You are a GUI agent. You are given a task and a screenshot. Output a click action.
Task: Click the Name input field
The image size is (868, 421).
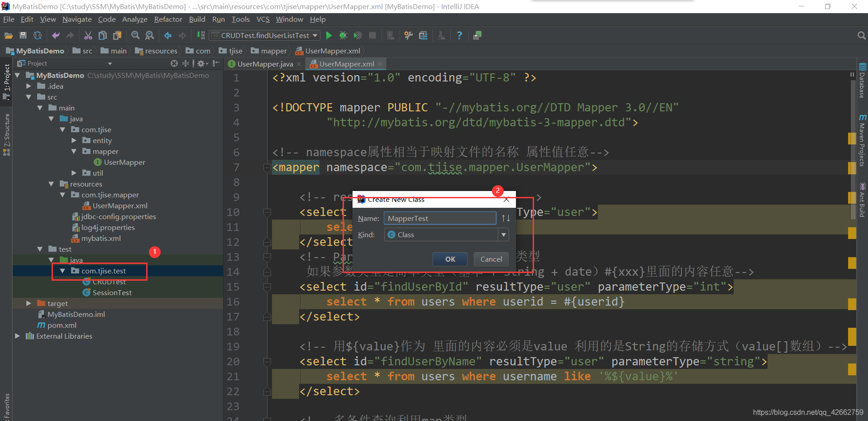pos(440,218)
